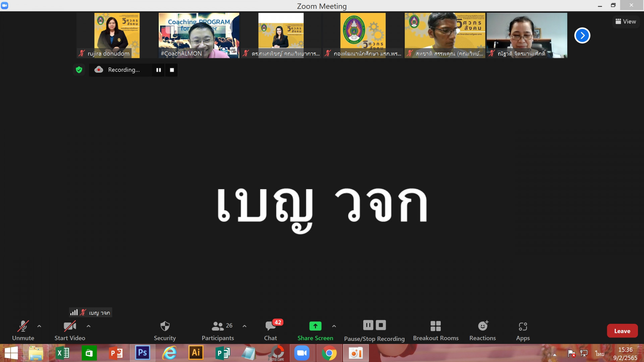Expand arrow next to Participants
This screenshot has width=644, height=362.
pos(245,326)
